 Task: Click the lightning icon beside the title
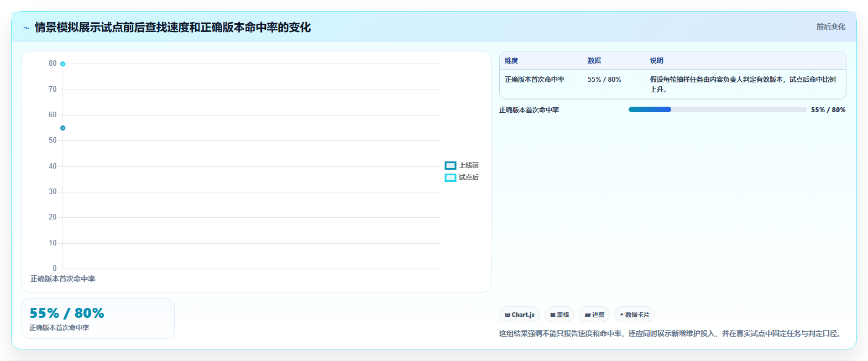26,28
